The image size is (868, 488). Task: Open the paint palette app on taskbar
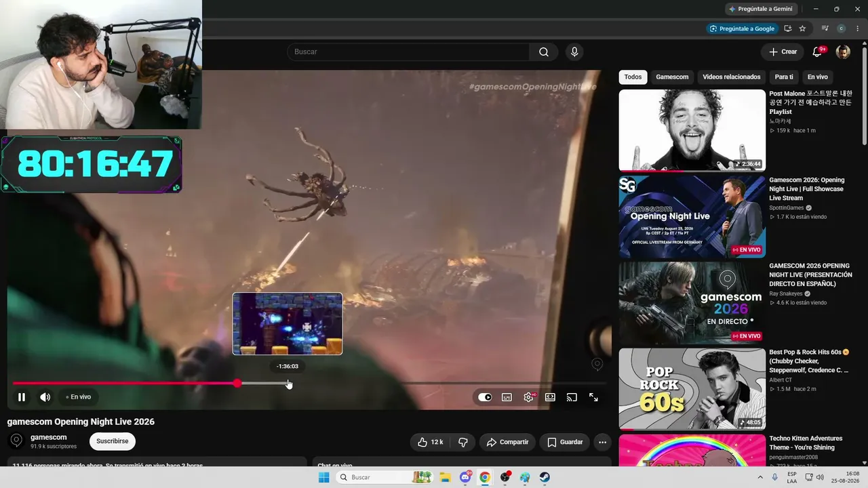point(524,477)
